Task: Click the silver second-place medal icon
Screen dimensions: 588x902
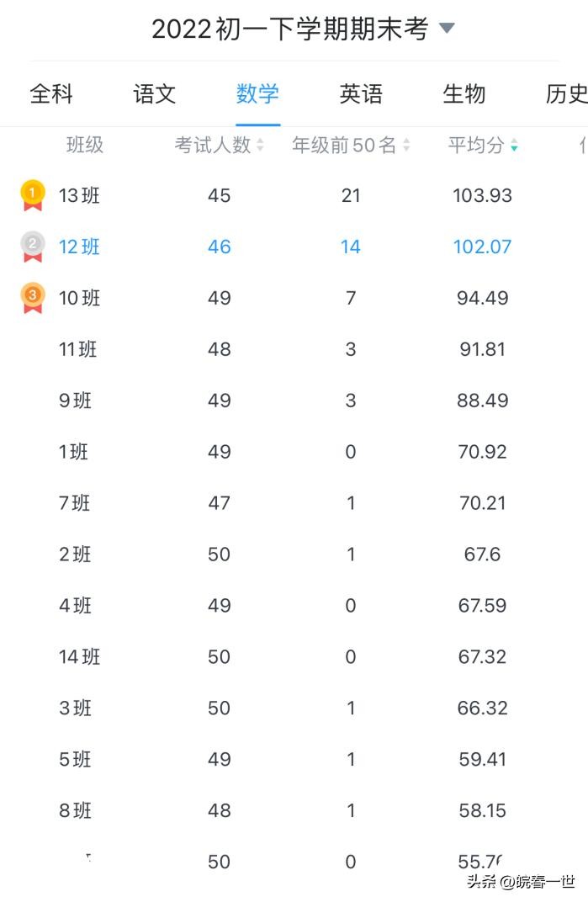Action: [32, 247]
